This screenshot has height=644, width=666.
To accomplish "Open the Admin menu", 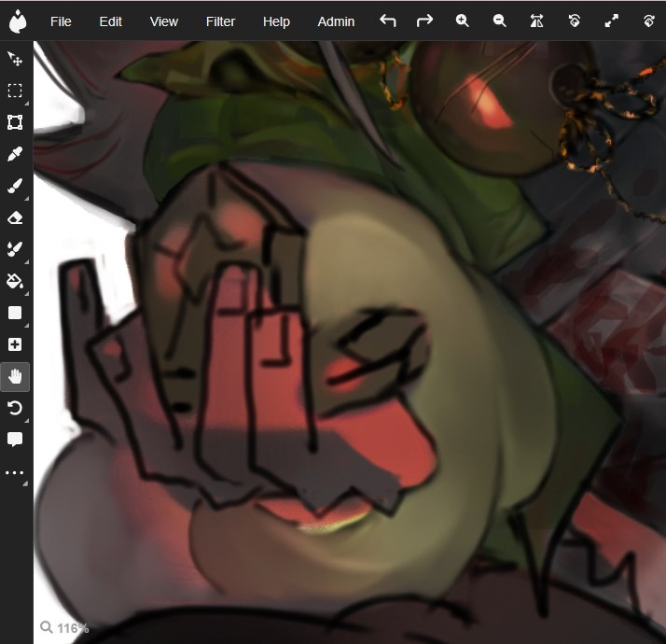I will (x=336, y=21).
